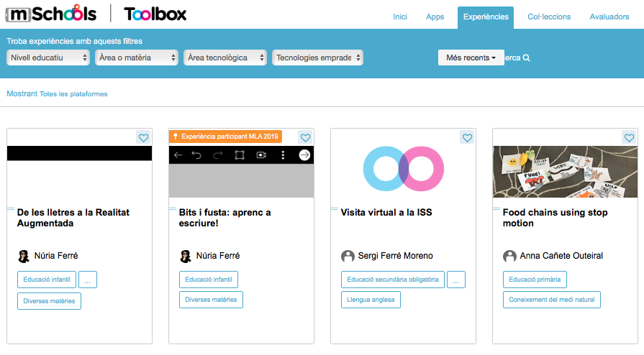The width and height of the screenshot is (644, 355).
Task: Open the Nivell educatiu dropdown
Action: (48, 58)
